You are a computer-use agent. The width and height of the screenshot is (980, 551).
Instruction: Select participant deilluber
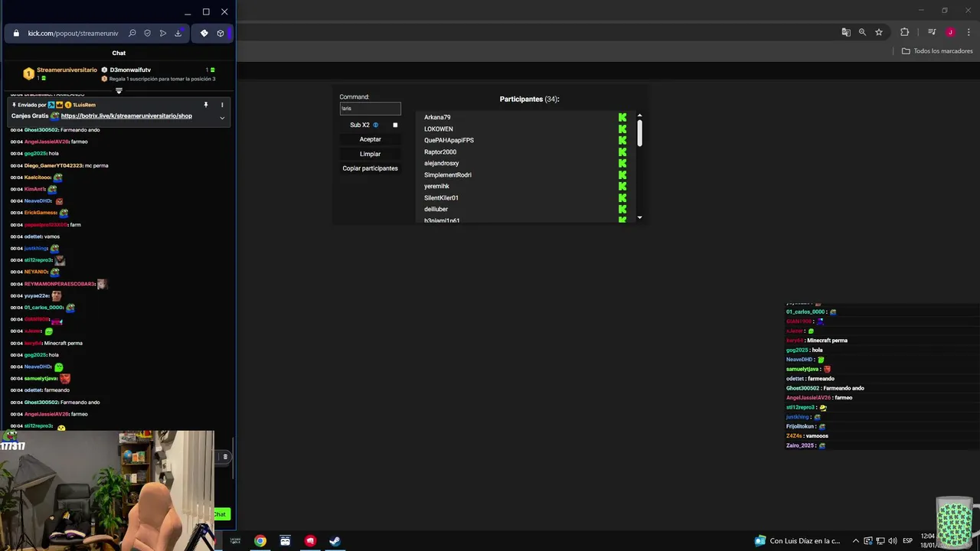click(x=436, y=210)
